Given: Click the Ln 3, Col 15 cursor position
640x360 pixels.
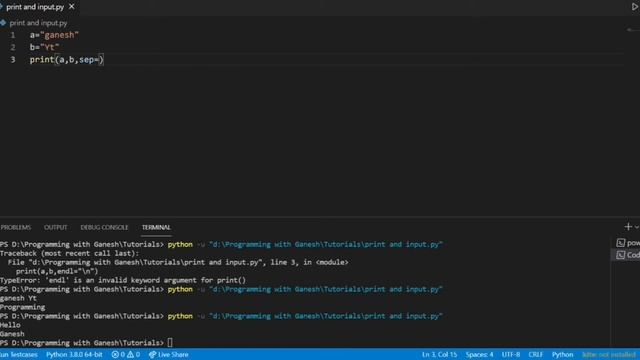Looking at the screenshot, I should point(440,354).
